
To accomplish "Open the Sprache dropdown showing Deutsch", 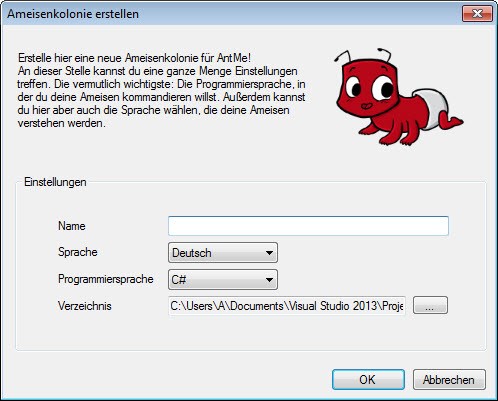I will [x=223, y=253].
